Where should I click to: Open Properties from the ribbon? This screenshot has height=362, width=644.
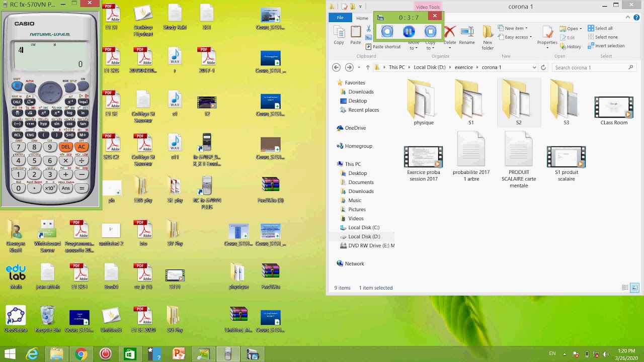point(547,38)
